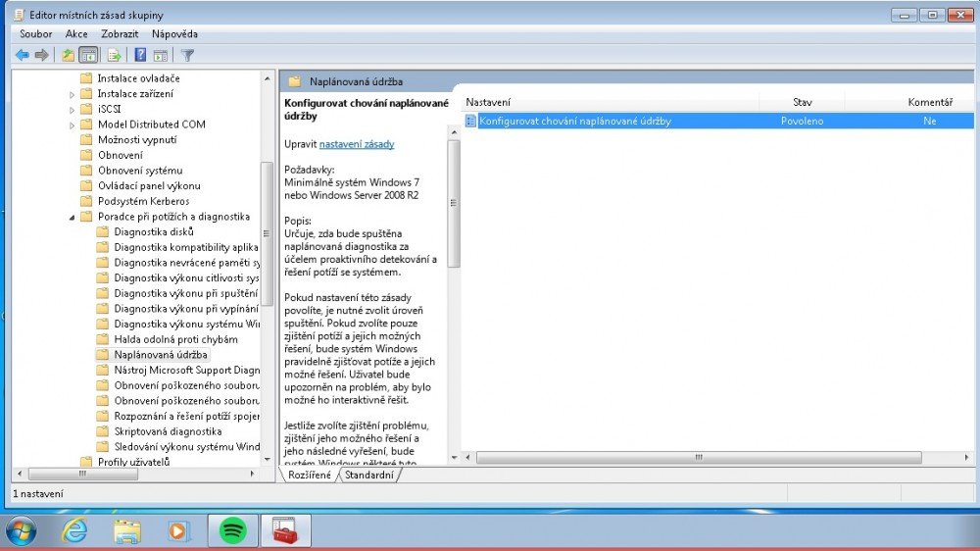Click the Forward arrow toolbar icon
Screen dimensions: 980x551
pyautogui.click(x=41, y=55)
